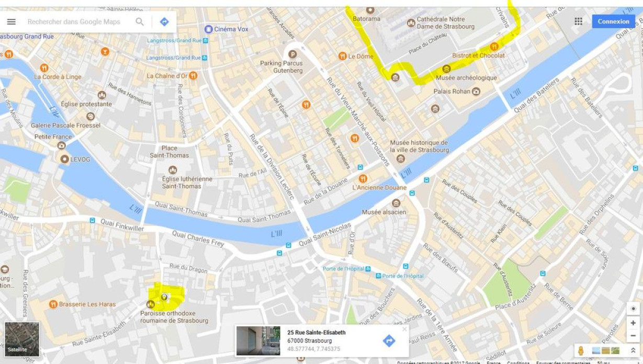This screenshot has height=364, width=643.
Task: Select the Street View pegman
Action: 580,350
